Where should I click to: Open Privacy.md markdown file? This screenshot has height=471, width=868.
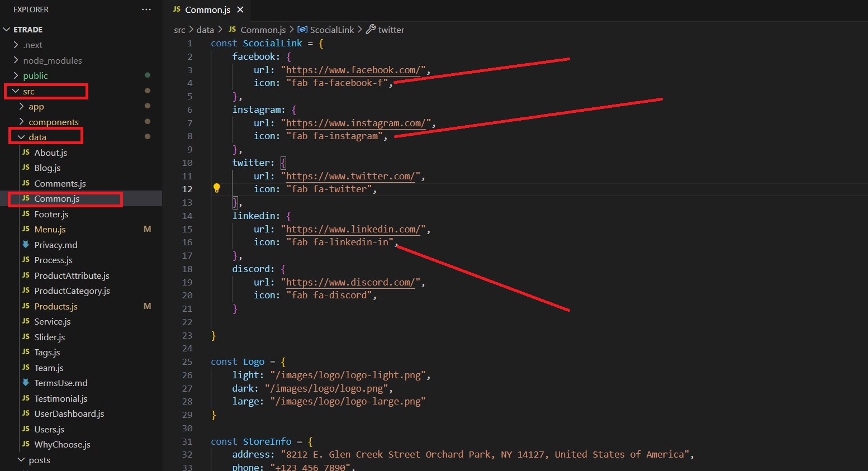coord(55,245)
